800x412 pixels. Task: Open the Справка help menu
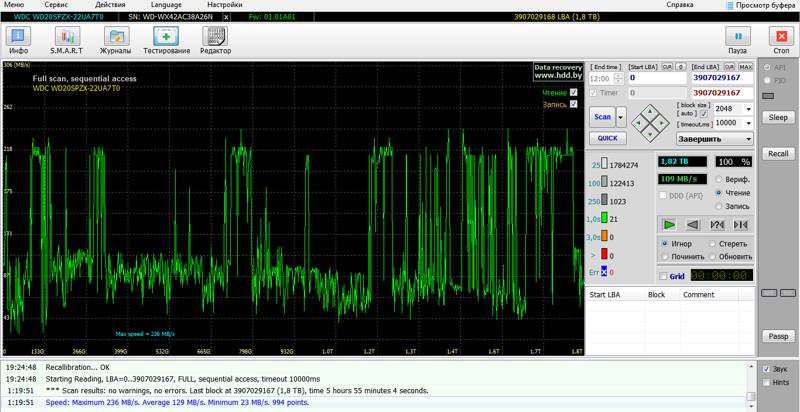680,5
